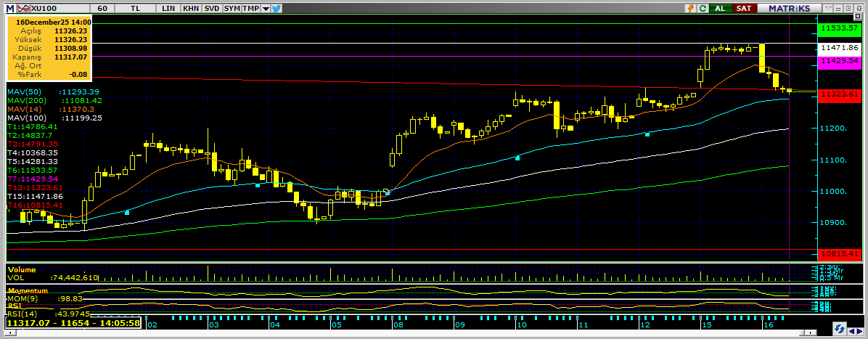Toggle the SVD option in toolbar
The width and height of the screenshot is (868, 339).
point(212,8)
